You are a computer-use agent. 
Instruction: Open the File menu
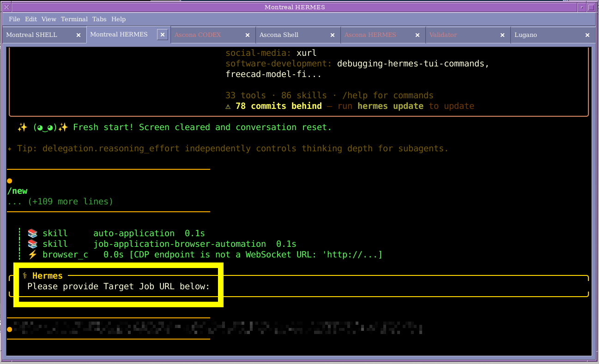(x=14, y=19)
